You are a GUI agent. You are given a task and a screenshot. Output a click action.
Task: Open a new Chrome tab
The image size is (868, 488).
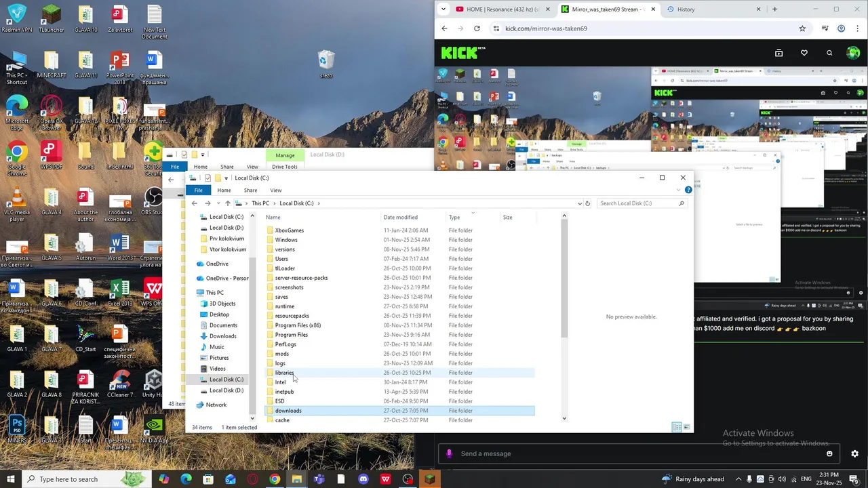(x=774, y=9)
